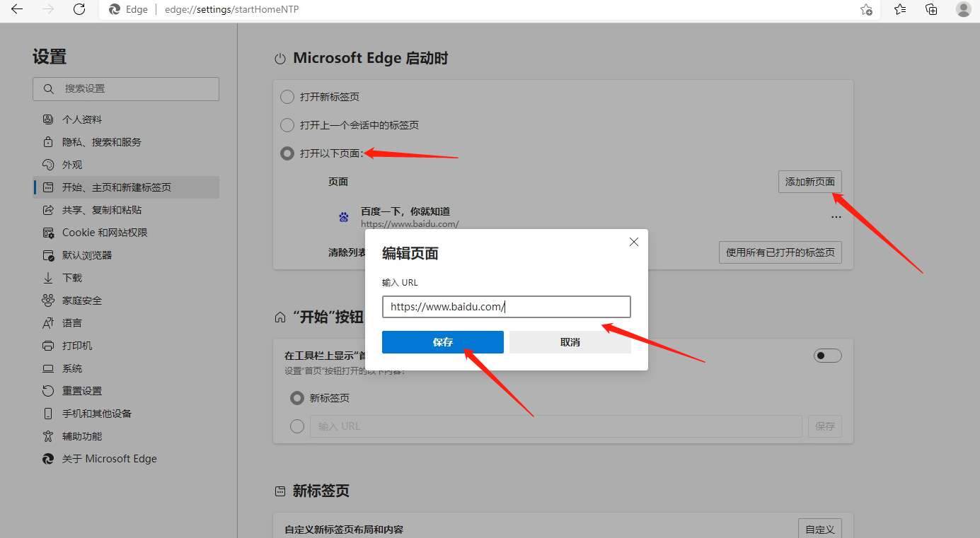Image resolution: width=980 pixels, height=538 pixels.
Task: Go back using the browser back arrow
Action: point(17,9)
